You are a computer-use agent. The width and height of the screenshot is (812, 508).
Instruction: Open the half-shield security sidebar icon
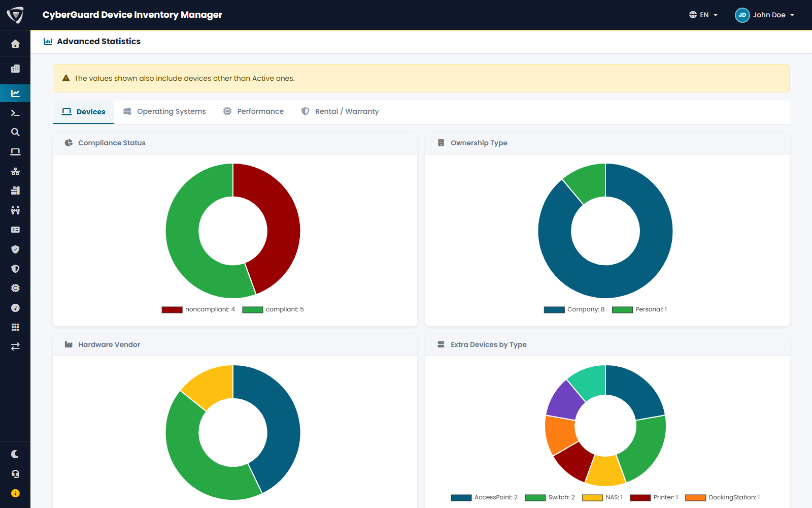pos(15,269)
